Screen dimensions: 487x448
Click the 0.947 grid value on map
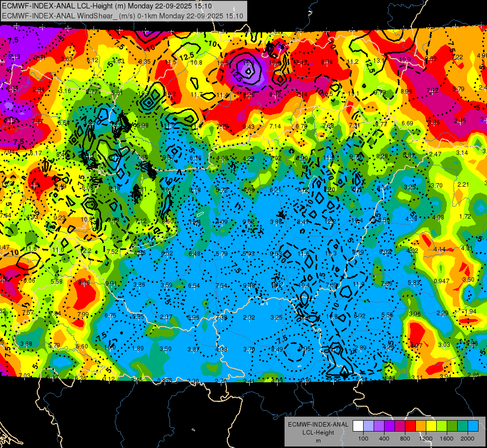point(441,281)
